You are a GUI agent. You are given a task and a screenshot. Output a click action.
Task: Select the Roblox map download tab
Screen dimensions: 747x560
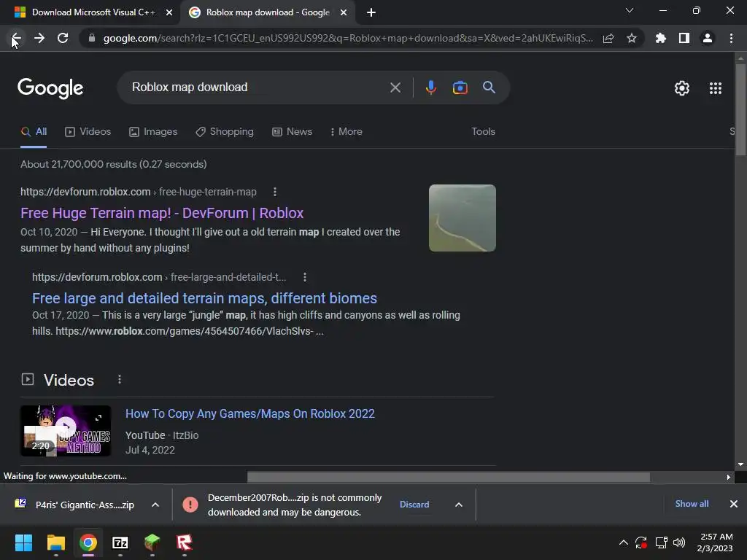(268, 12)
